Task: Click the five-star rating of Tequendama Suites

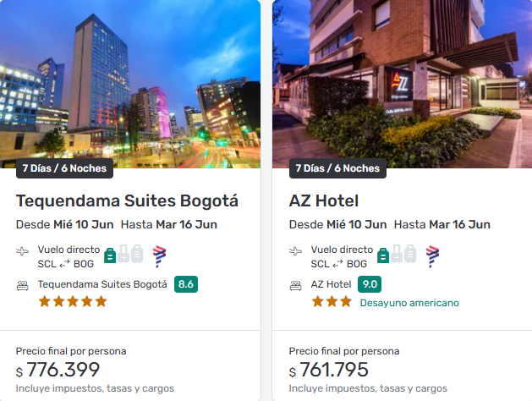Action: (73, 301)
